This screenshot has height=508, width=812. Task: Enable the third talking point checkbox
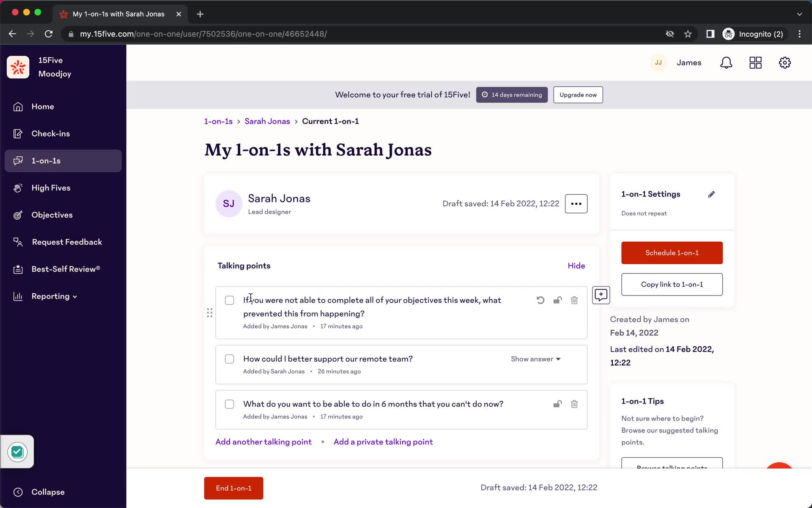[230, 404]
